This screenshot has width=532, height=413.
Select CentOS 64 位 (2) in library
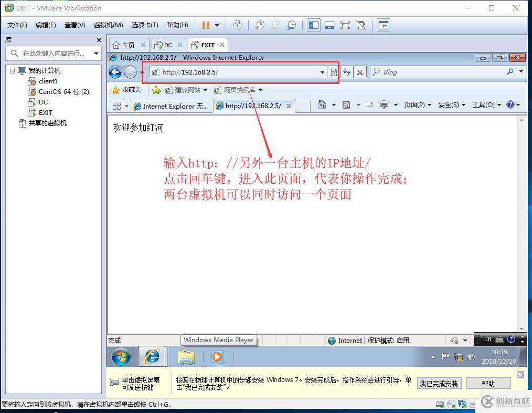[x=64, y=92]
